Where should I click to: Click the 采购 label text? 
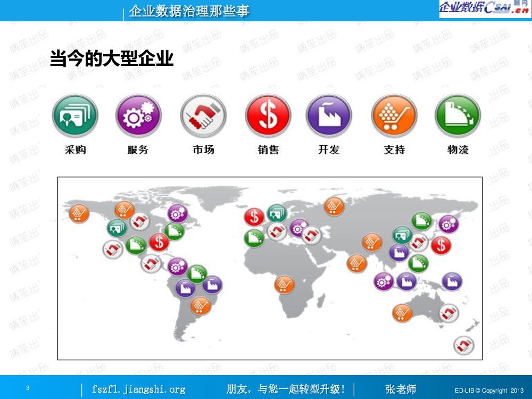point(76,149)
